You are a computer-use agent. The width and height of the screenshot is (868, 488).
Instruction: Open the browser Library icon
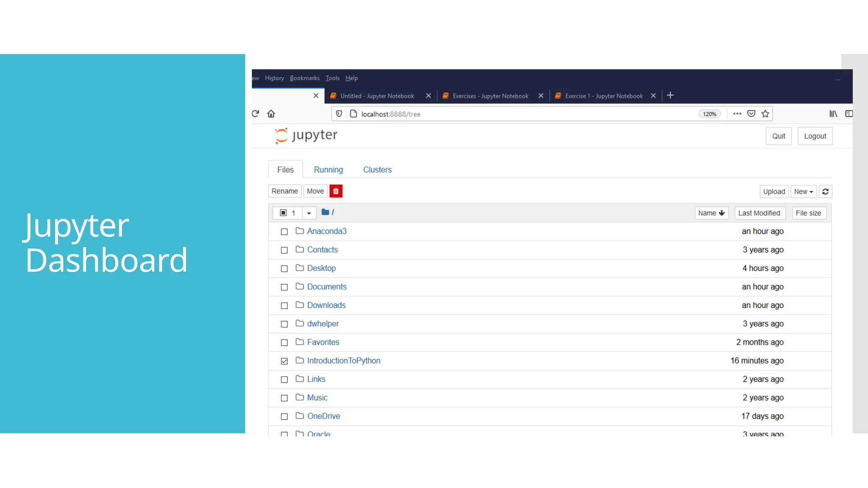pyautogui.click(x=833, y=114)
